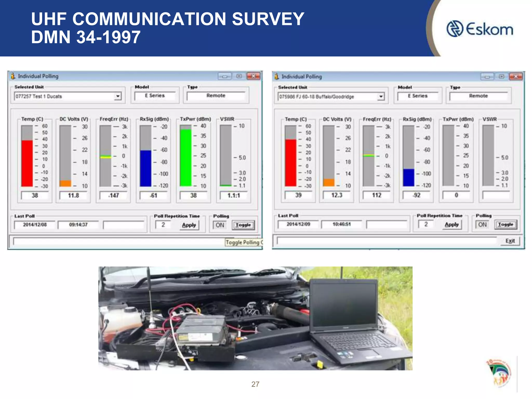The height and width of the screenshot is (399, 532).
Task: Click Last Poll time 09:14:37
Action: click(78, 225)
